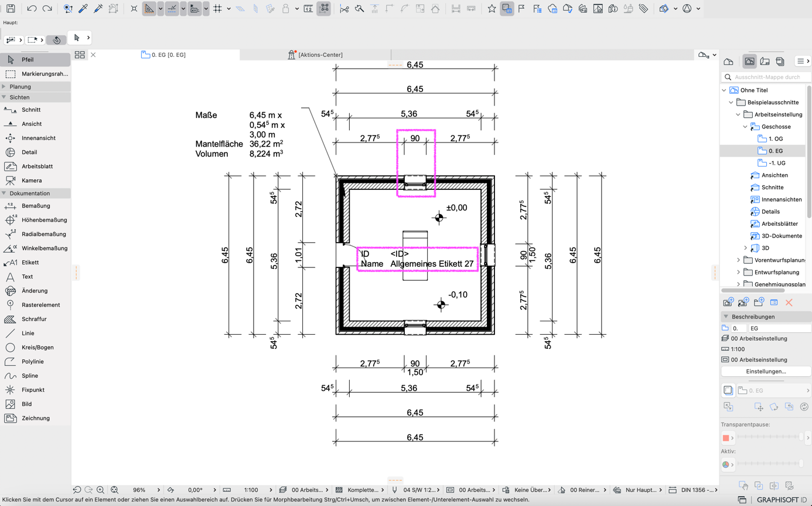
Task: Select the Winkelbemaßung tool
Action: (35, 248)
